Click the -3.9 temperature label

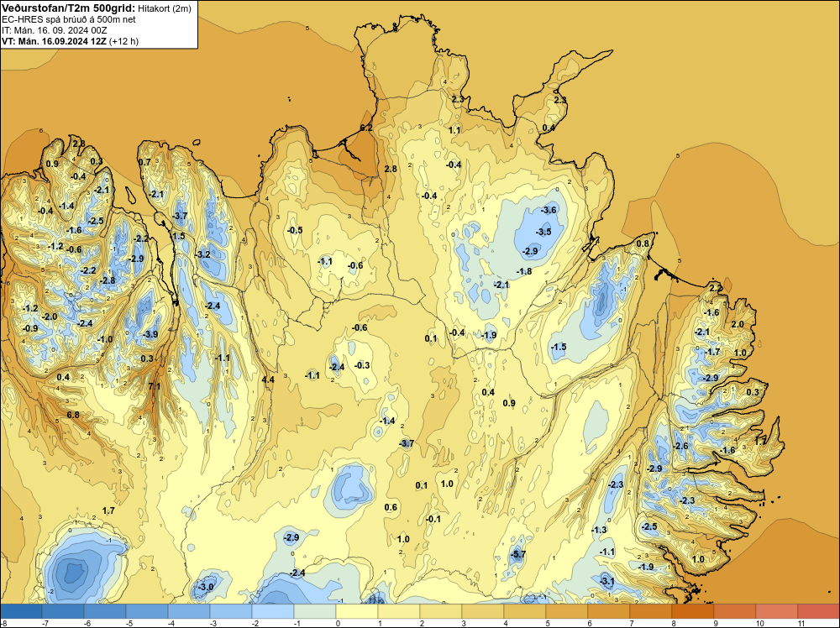(150, 334)
